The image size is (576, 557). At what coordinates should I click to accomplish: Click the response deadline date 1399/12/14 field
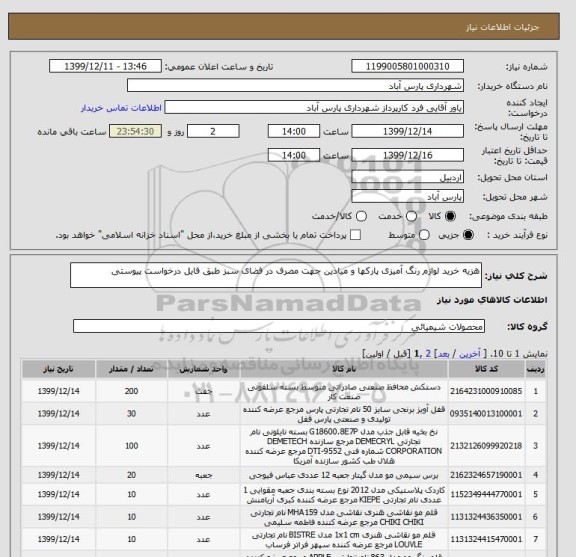[x=407, y=131]
